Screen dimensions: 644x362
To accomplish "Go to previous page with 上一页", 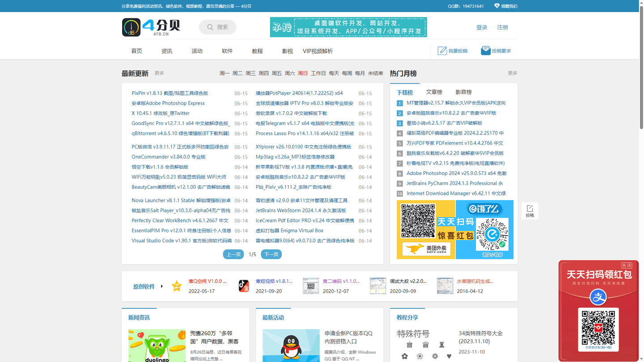I will pyautogui.click(x=233, y=254).
